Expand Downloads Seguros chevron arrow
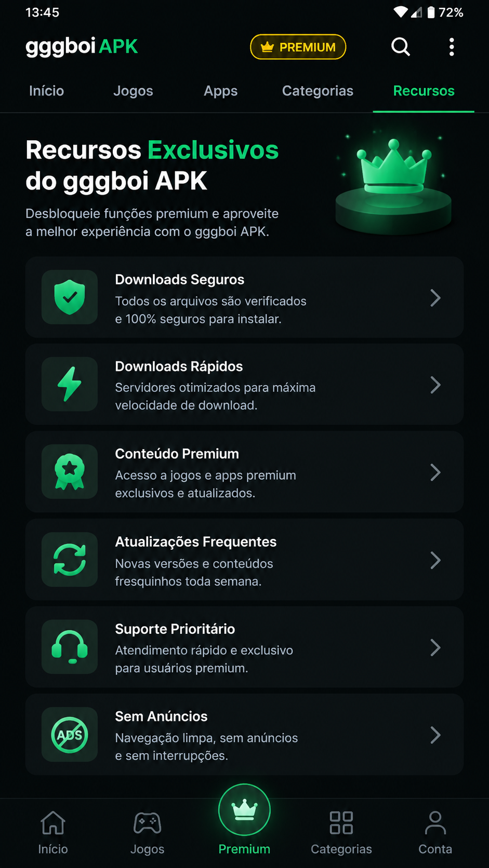This screenshot has width=489, height=868. click(435, 298)
